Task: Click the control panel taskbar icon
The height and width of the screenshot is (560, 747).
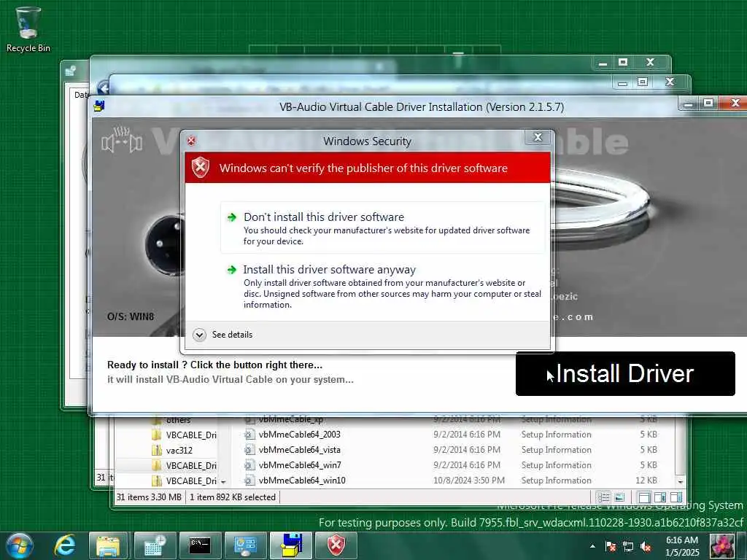Action: (245, 545)
